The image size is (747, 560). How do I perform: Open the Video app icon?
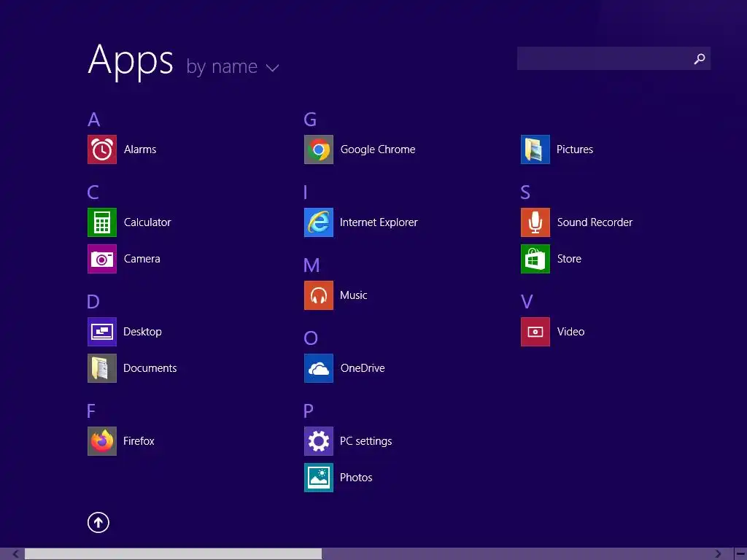click(x=535, y=332)
